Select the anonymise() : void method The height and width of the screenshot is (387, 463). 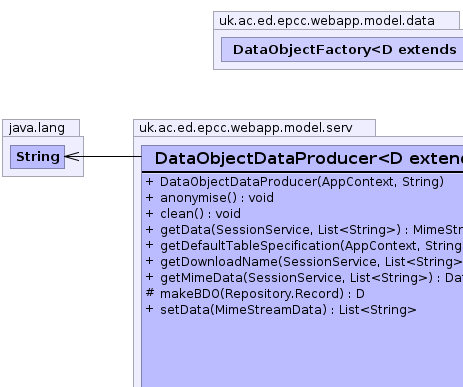pos(210,198)
